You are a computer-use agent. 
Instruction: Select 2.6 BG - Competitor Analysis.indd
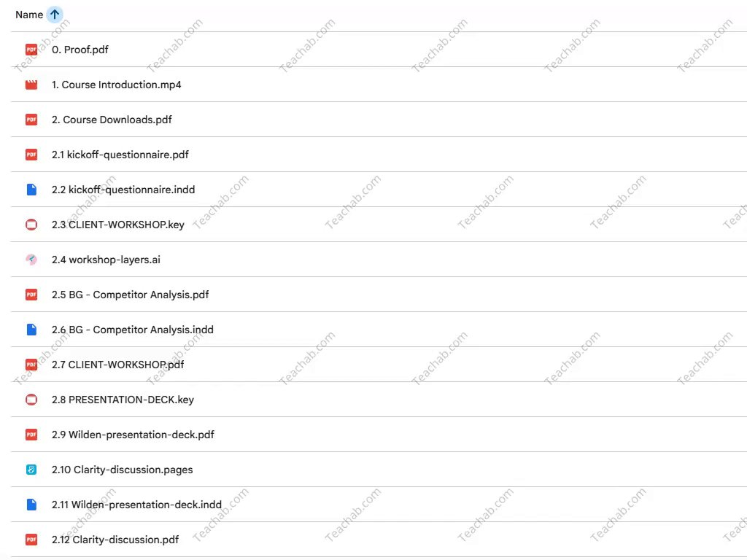pos(133,330)
